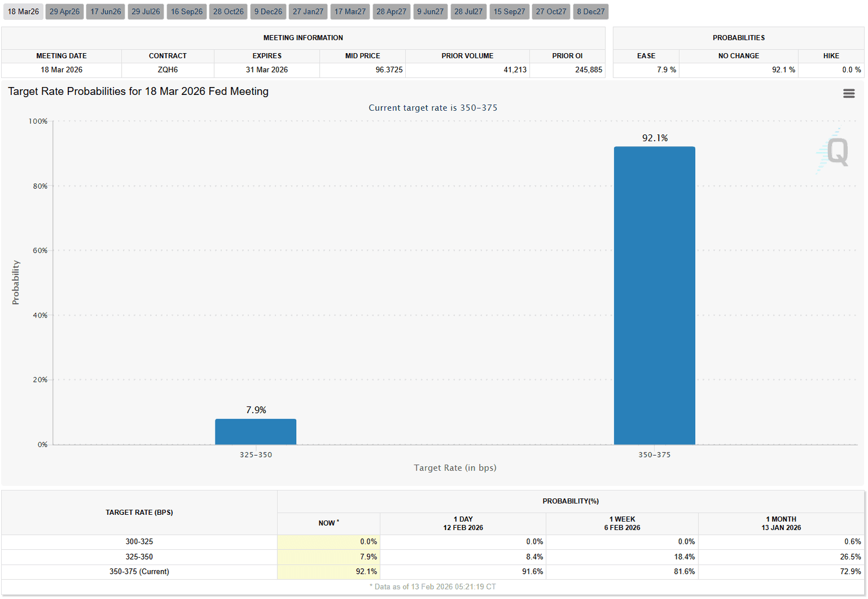Switch to the 29 Jul26 tab
868x599 pixels.
pos(146,12)
